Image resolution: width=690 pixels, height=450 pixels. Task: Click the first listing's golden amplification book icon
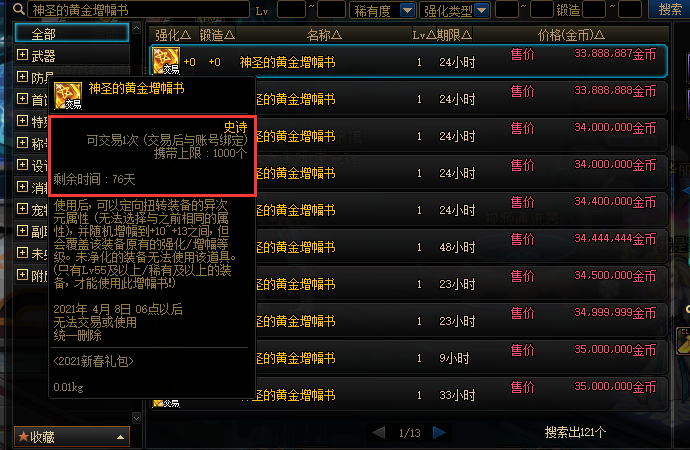click(x=165, y=61)
